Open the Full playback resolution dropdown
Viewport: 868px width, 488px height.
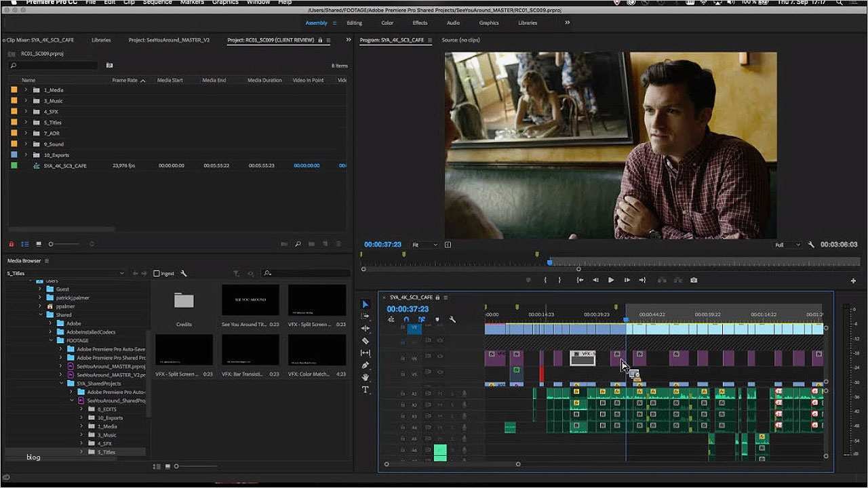[x=787, y=245]
